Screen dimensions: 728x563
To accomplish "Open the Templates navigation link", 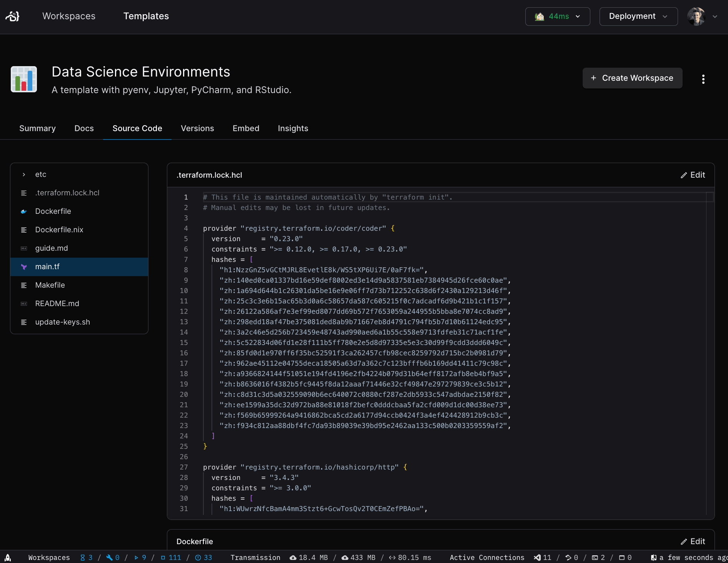I will (146, 16).
